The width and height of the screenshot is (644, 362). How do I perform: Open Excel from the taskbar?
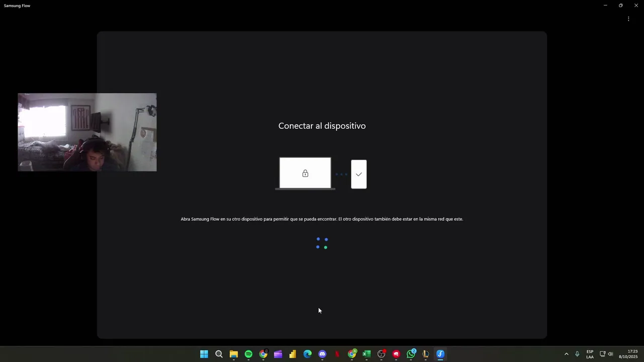[x=367, y=354]
